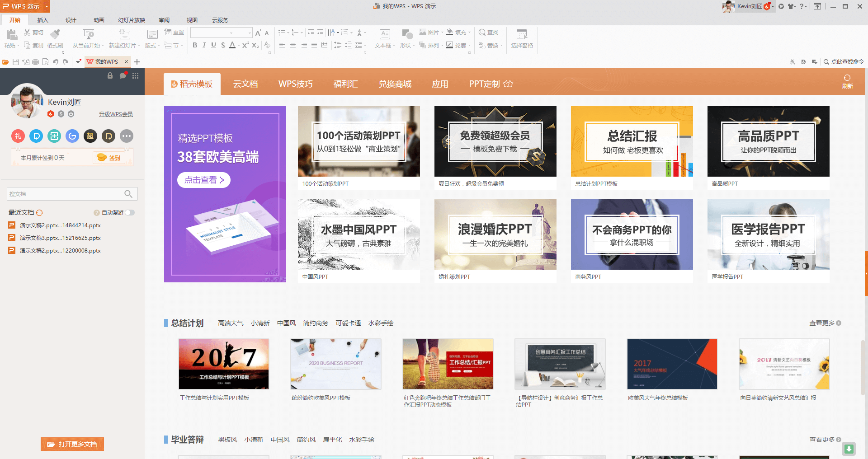Open Replace (替换) tool
Image resolution: width=868 pixels, height=459 pixels.
pyautogui.click(x=490, y=45)
